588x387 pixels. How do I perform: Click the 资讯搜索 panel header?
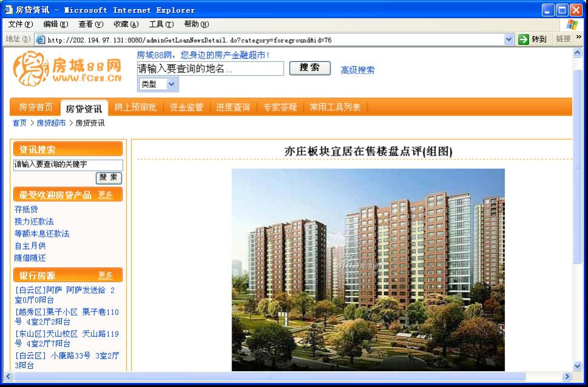(68, 149)
